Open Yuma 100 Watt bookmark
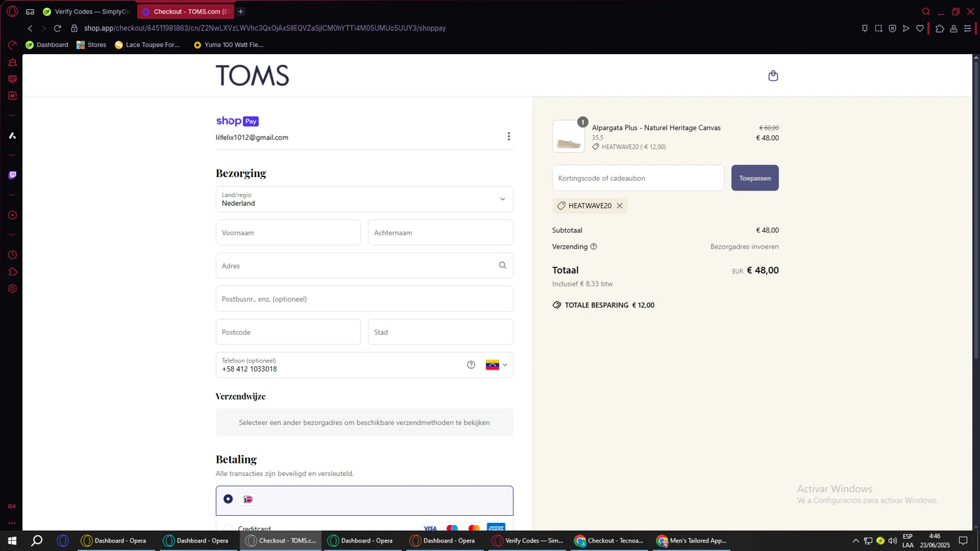The height and width of the screenshot is (551, 980). [228, 45]
